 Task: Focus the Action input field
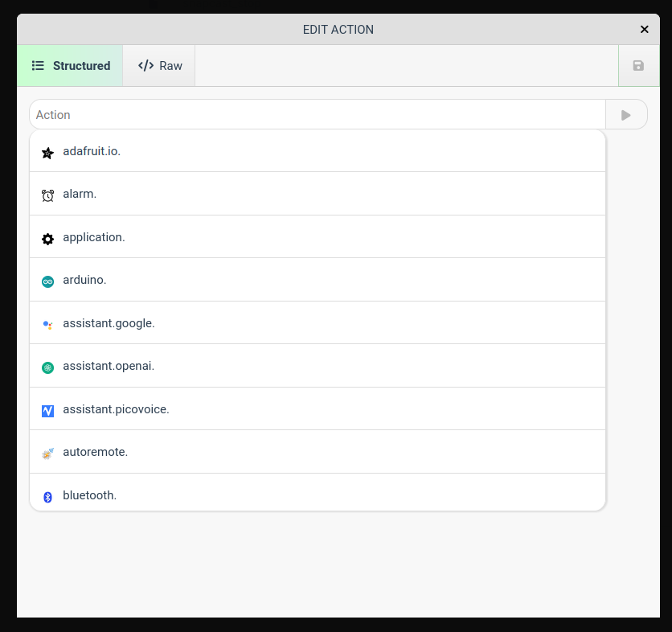[x=317, y=115]
